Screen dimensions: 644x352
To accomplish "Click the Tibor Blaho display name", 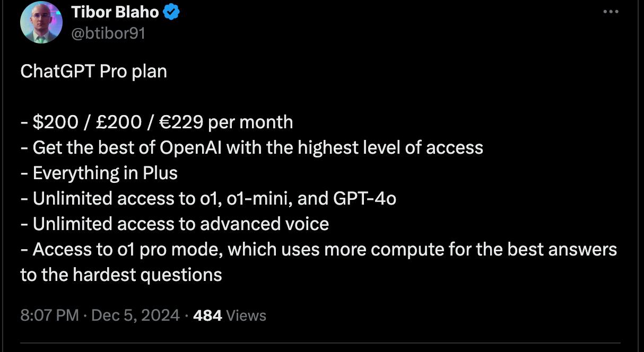I will pyautogui.click(x=115, y=12).
